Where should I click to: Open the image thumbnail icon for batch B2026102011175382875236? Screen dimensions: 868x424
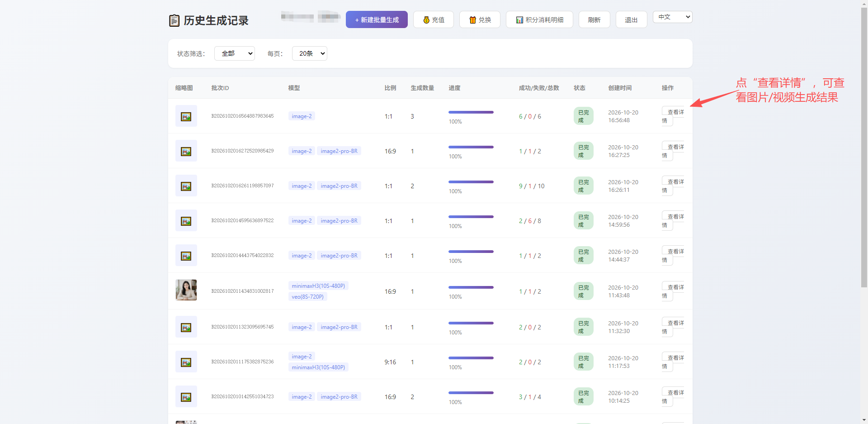coord(186,362)
